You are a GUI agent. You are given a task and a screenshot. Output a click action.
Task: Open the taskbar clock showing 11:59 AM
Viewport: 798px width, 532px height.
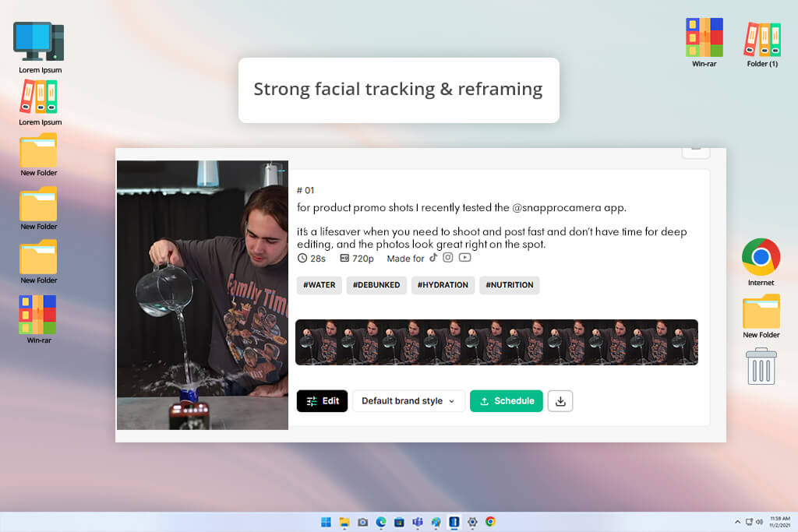click(x=779, y=522)
